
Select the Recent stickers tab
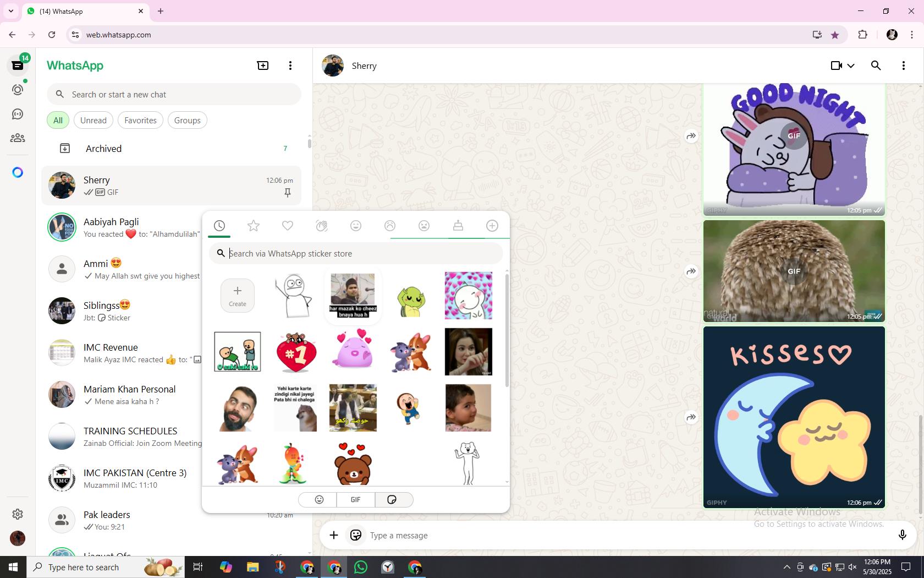pyautogui.click(x=219, y=226)
